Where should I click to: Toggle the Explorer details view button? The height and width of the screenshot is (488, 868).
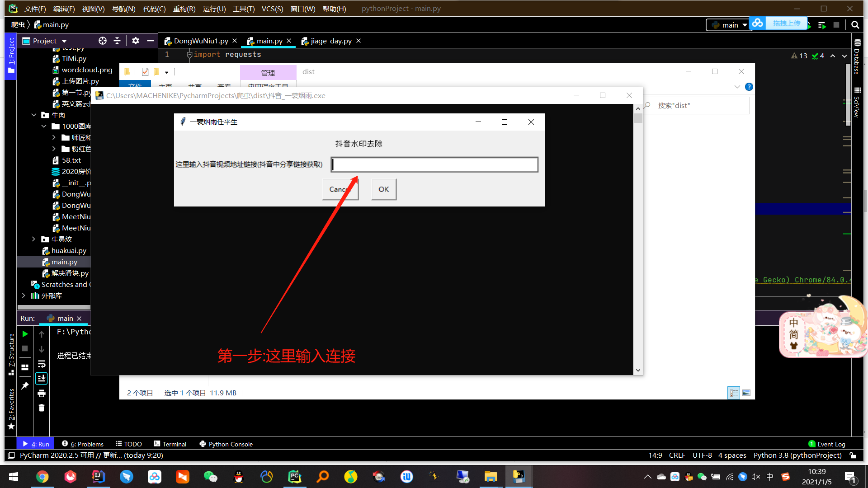click(734, 393)
